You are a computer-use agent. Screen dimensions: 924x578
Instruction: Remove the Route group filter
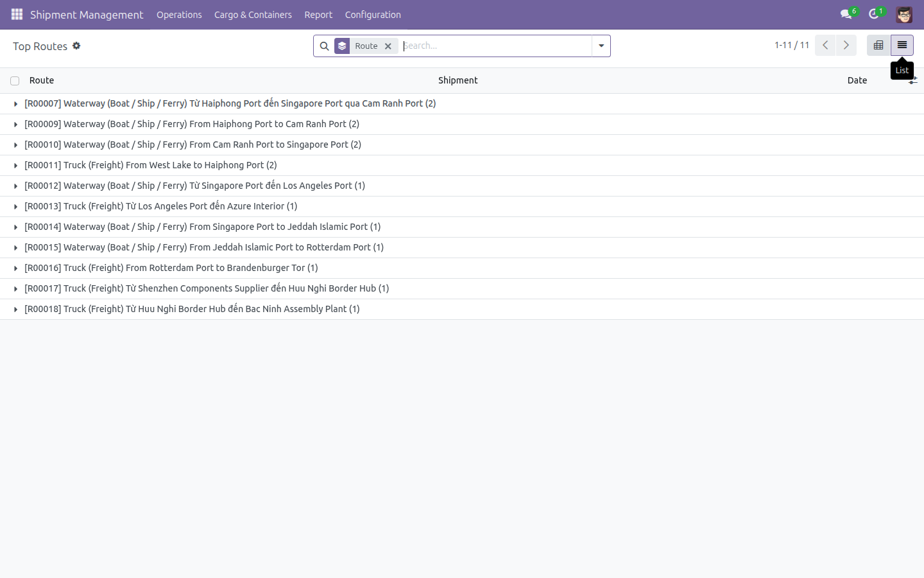point(388,46)
